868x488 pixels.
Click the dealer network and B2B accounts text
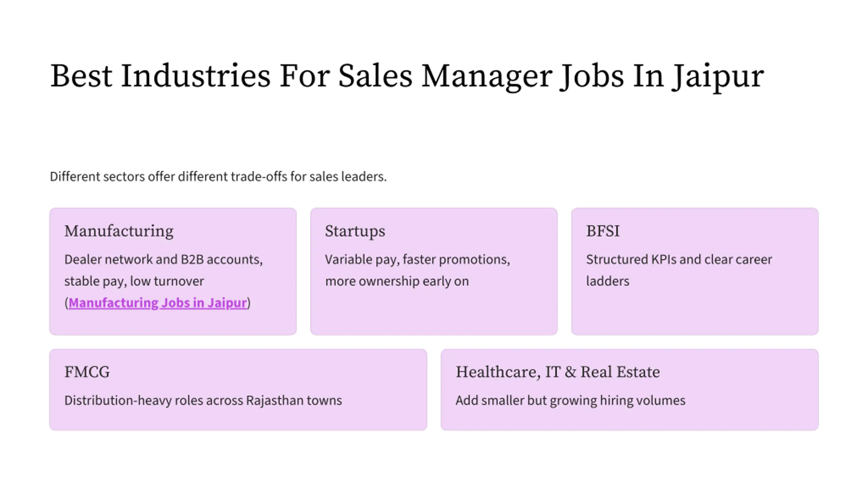(163, 260)
